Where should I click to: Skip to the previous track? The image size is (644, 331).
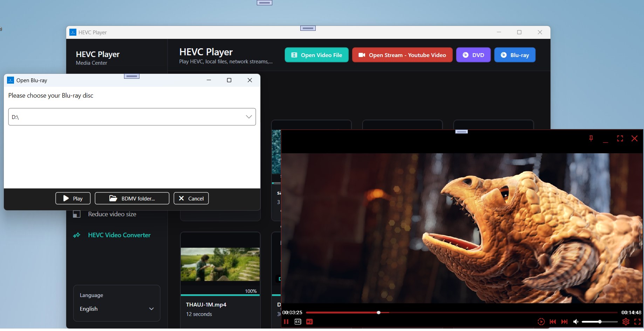tap(553, 322)
